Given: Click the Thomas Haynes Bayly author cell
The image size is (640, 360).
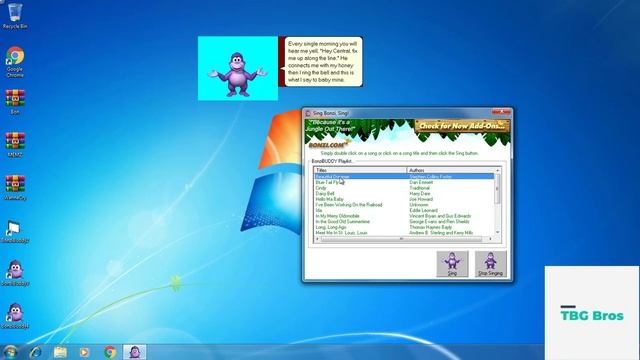Looking at the screenshot, I should tap(430, 227).
